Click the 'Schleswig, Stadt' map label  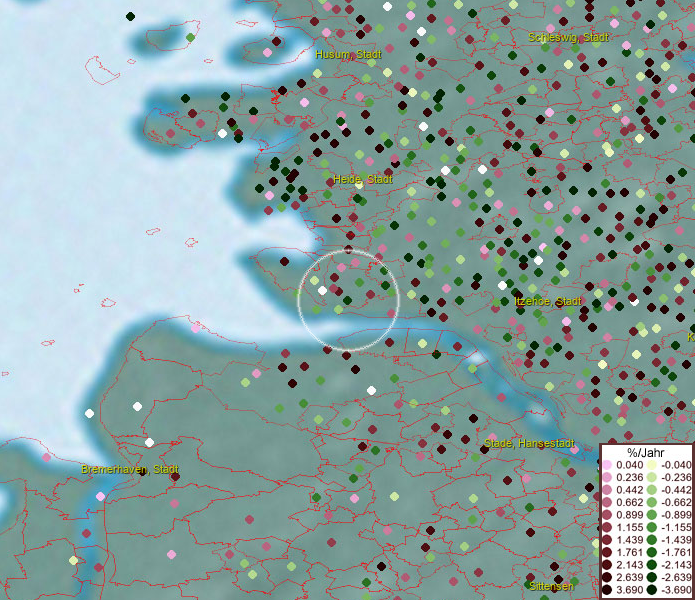pyautogui.click(x=568, y=37)
